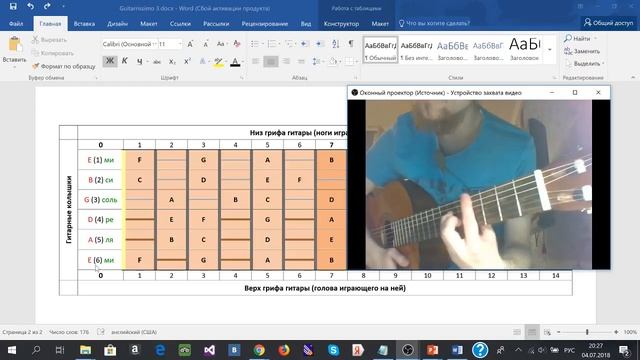Cut selection with Вырезать
Image resolution: width=640 pixels, height=360 pixels.
[50, 40]
